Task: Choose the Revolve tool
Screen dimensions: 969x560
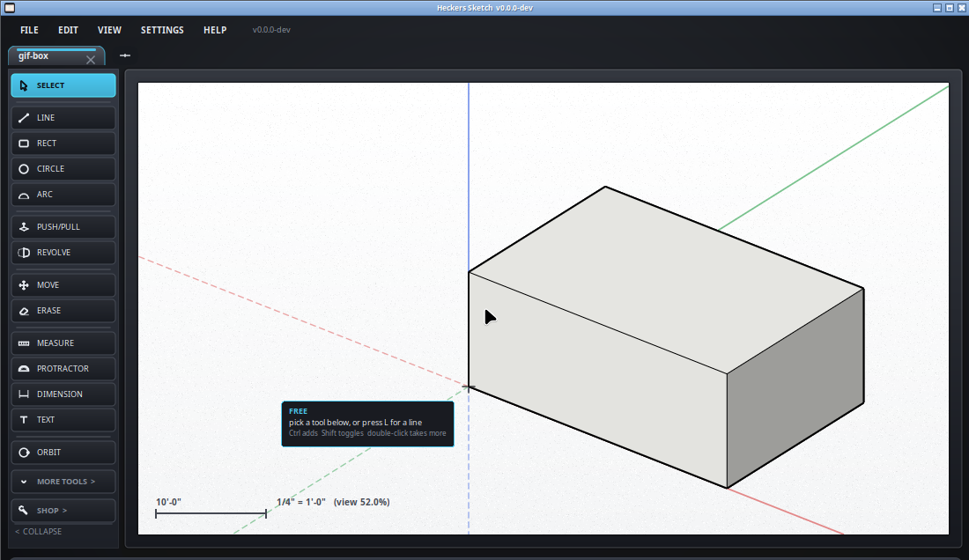Action: 63,252
